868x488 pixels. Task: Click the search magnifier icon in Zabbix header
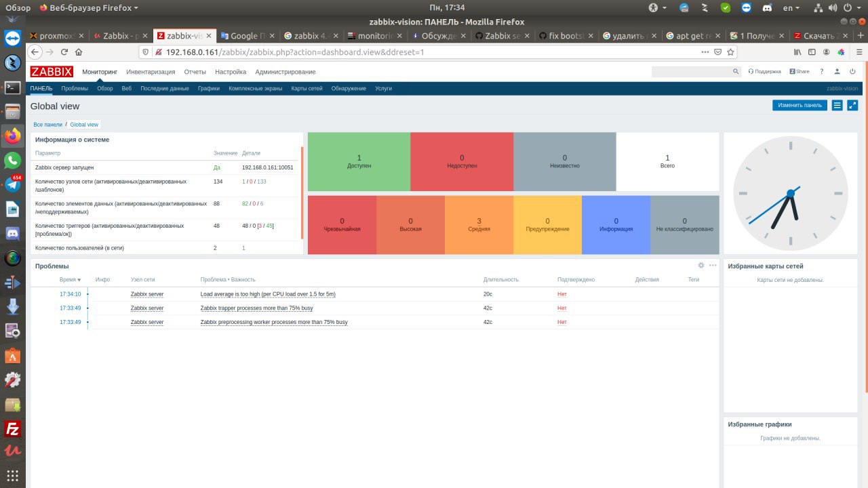[x=736, y=71]
